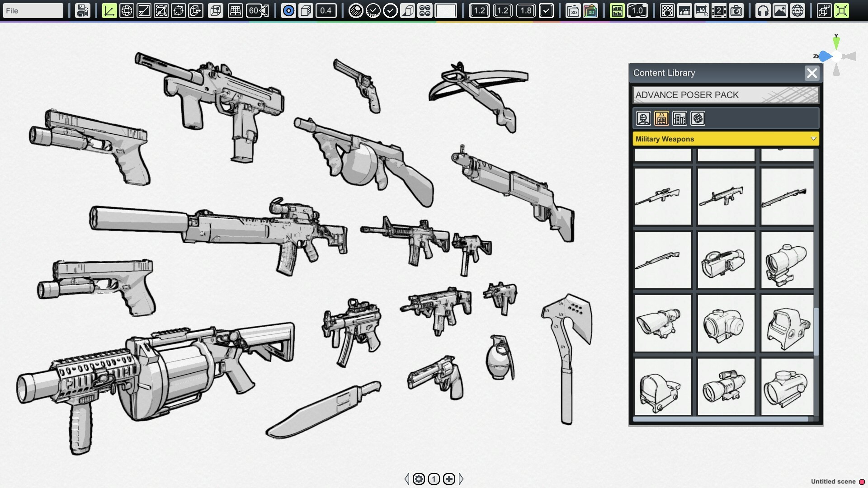Expand the Military Weapons category dropdown
This screenshot has height=488, width=868.
(813, 139)
